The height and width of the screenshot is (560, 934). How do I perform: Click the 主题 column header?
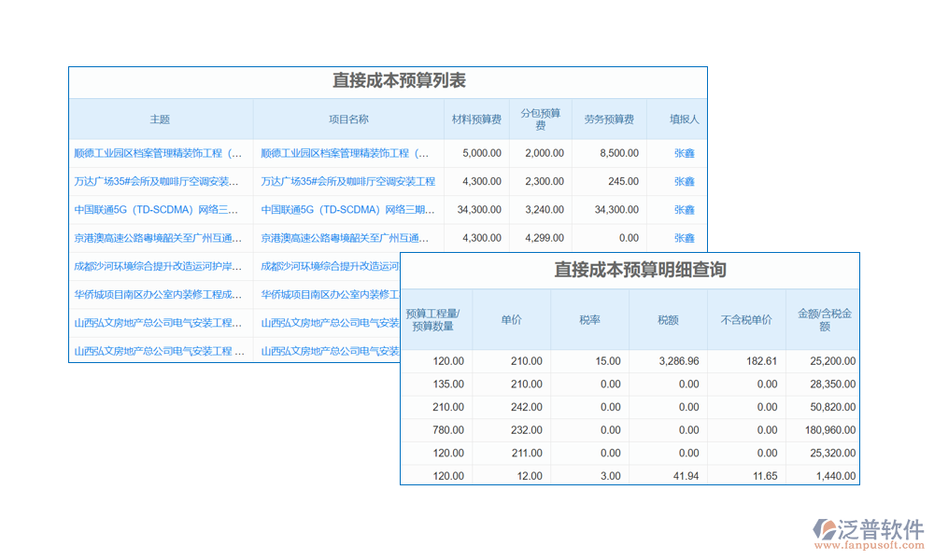tap(160, 119)
